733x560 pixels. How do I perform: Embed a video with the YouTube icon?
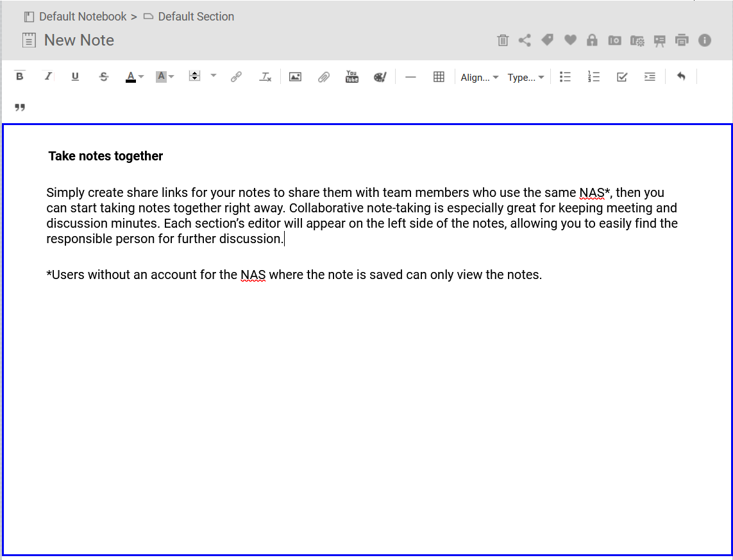click(351, 77)
